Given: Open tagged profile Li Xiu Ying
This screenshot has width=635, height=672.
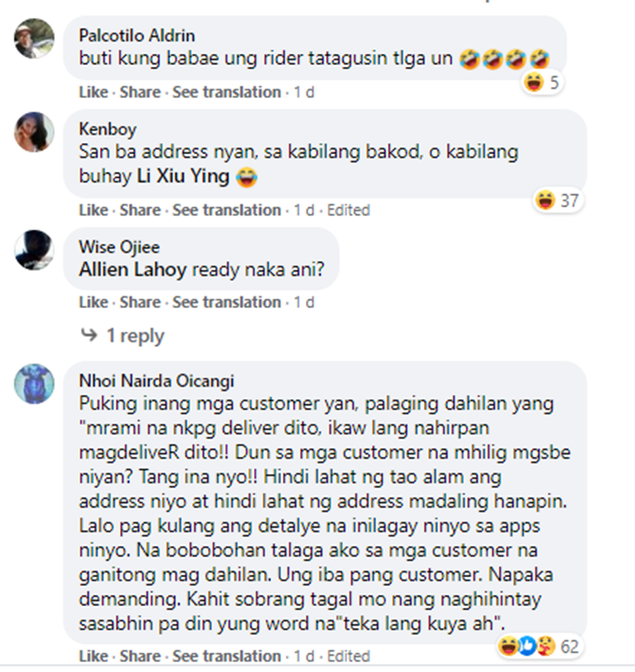Looking at the screenshot, I should 183,176.
